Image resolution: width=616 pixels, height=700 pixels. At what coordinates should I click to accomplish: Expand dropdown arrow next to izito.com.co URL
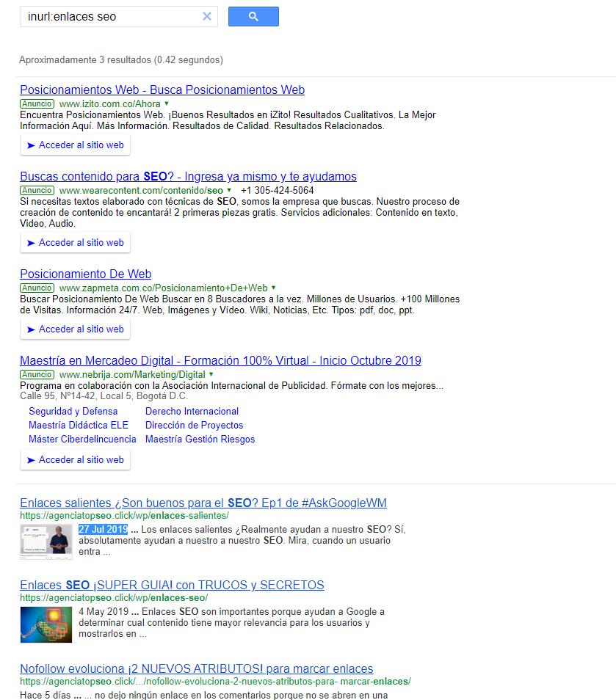pos(166,104)
